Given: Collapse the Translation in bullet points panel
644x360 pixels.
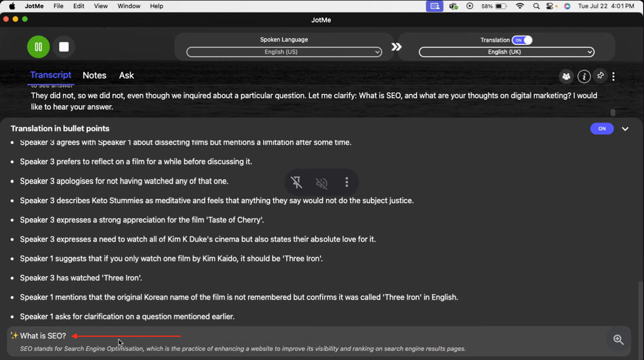Looking at the screenshot, I should tap(625, 129).
